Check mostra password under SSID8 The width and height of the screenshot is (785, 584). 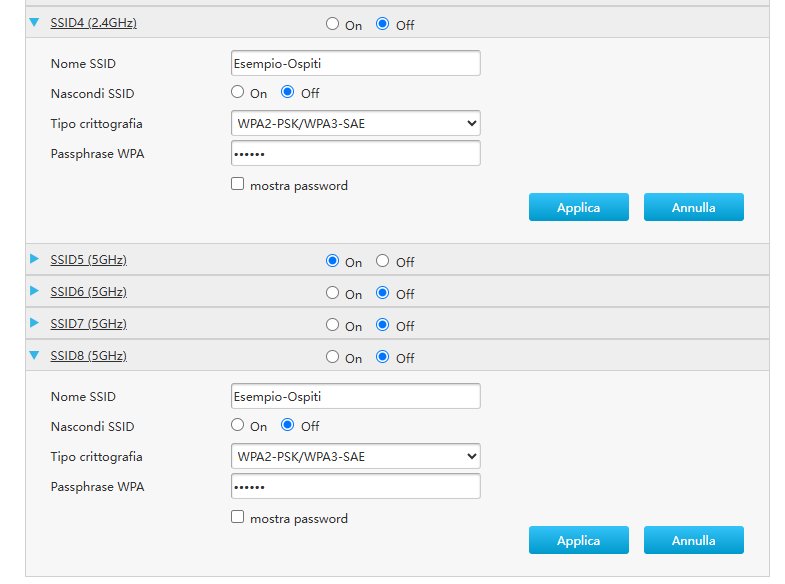coord(238,517)
